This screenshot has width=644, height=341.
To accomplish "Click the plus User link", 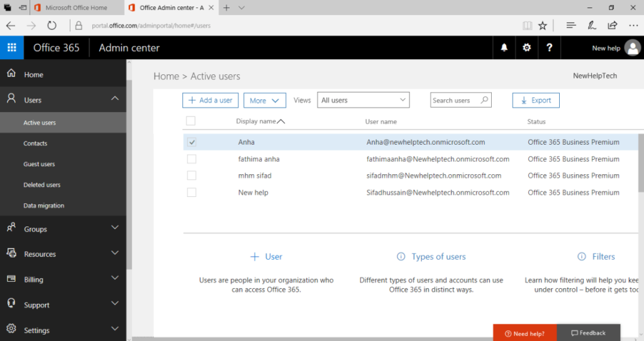I will pos(266,257).
